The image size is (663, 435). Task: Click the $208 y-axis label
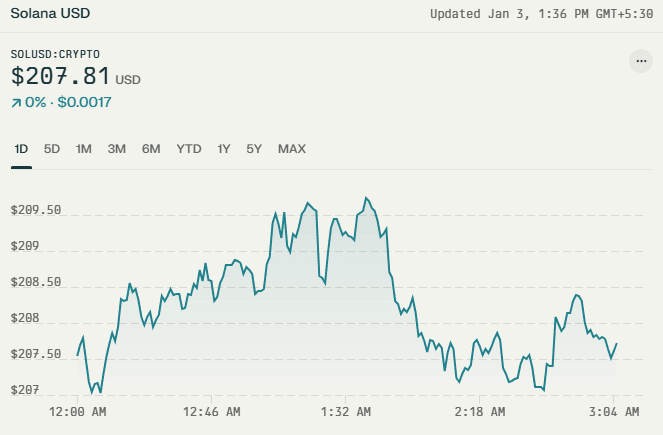coord(26,318)
